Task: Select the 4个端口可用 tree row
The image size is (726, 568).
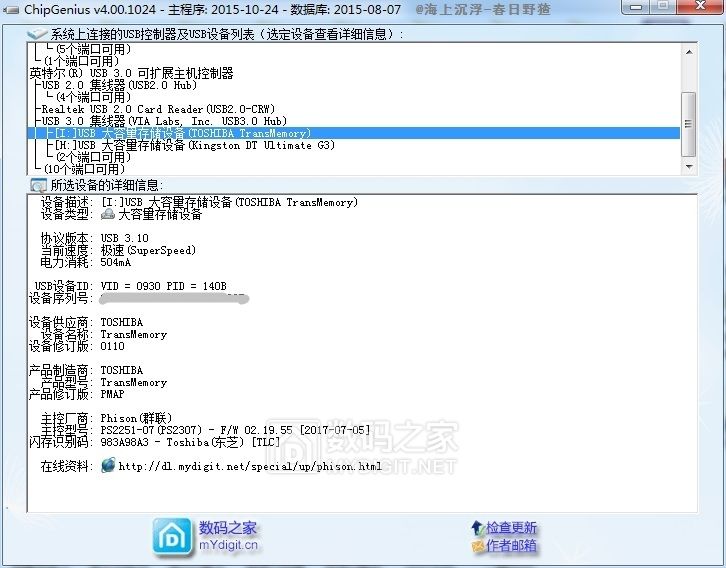Action: (x=94, y=97)
